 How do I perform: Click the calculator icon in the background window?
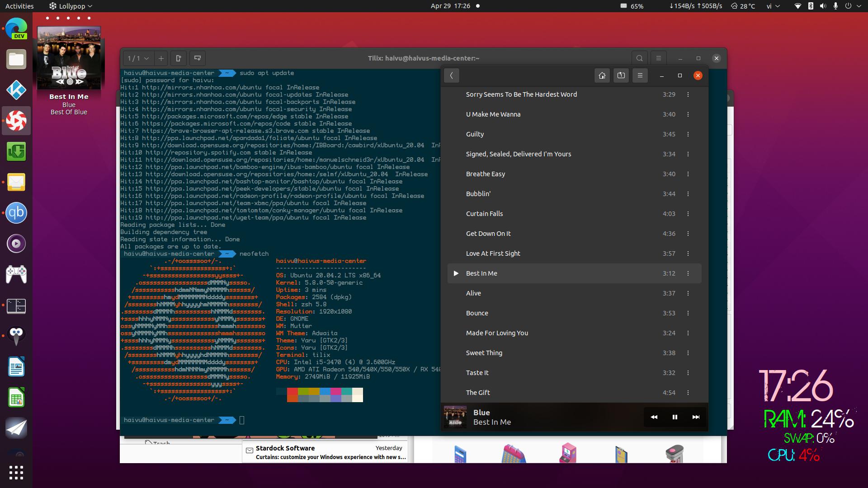pos(460,454)
